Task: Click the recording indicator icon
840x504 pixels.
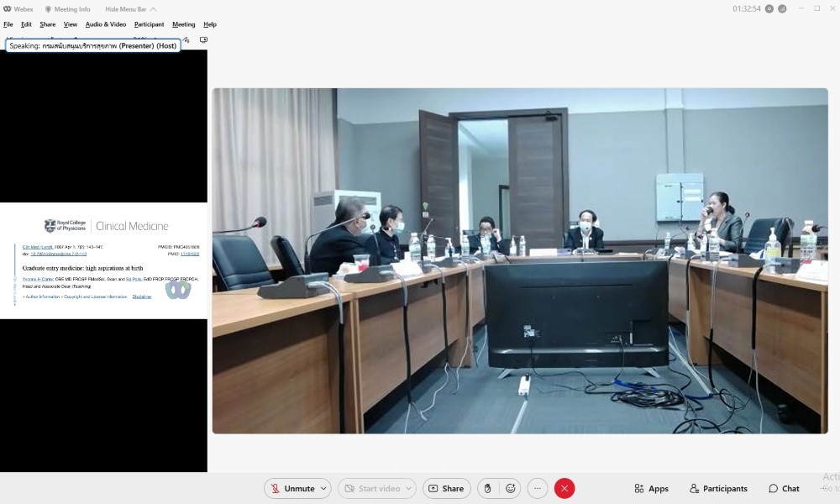Action: 768,8
